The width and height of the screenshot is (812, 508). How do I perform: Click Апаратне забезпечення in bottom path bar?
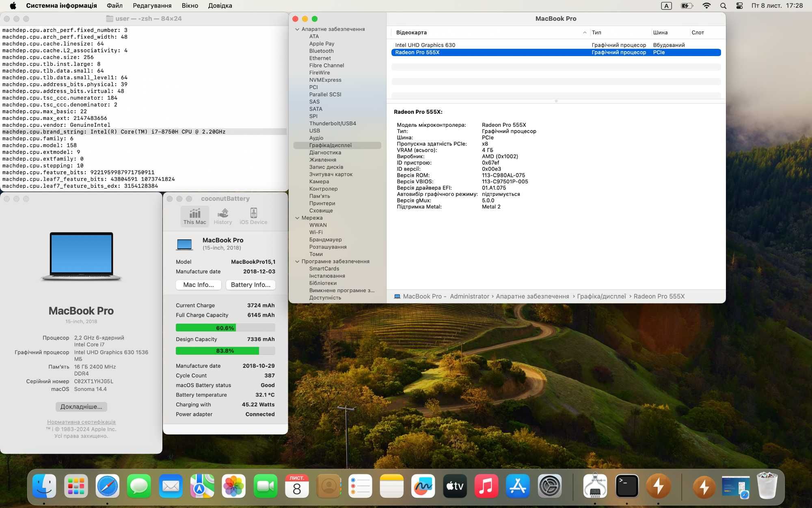[532, 296]
